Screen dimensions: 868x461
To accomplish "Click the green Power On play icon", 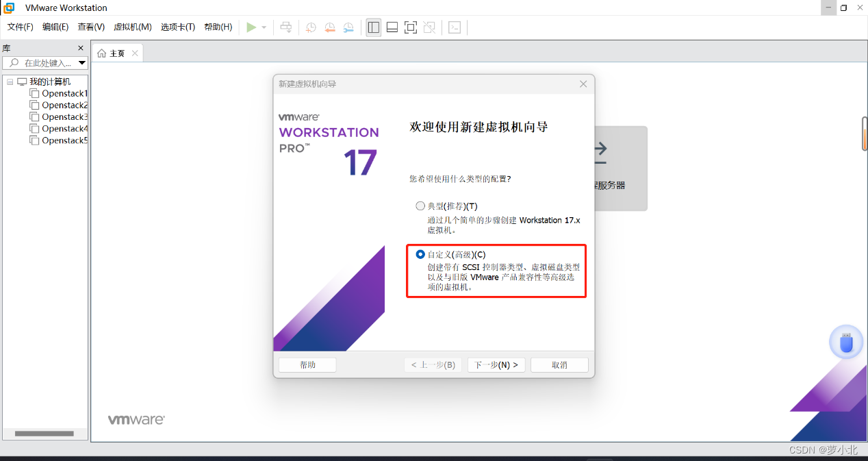I will (x=251, y=27).
